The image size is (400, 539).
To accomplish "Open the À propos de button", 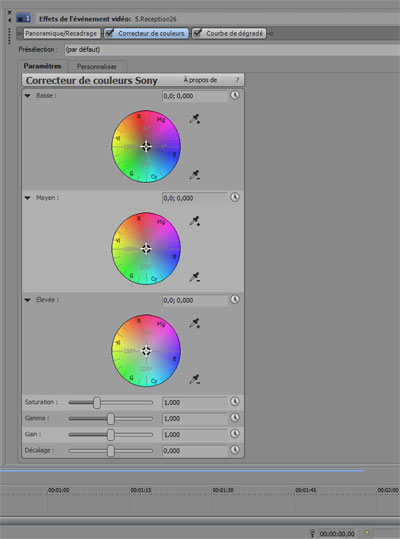I will pos(200,80).
